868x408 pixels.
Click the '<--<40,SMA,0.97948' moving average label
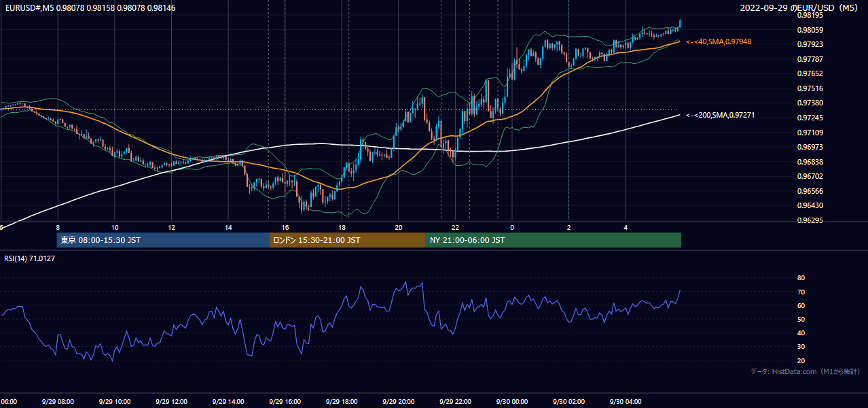[x=719, y=42]
